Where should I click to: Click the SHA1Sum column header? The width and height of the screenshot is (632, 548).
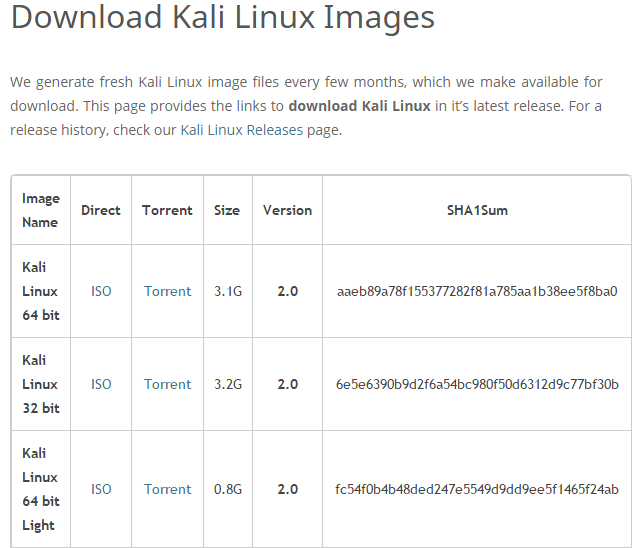tap(477, 210)
